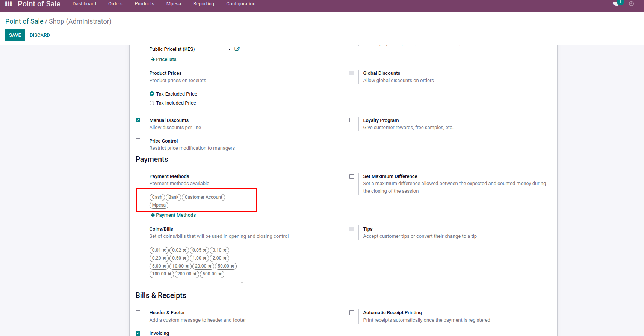Click the Customer Account payment tag
Viewport: 644px width, 336px height.
(203, 197)
